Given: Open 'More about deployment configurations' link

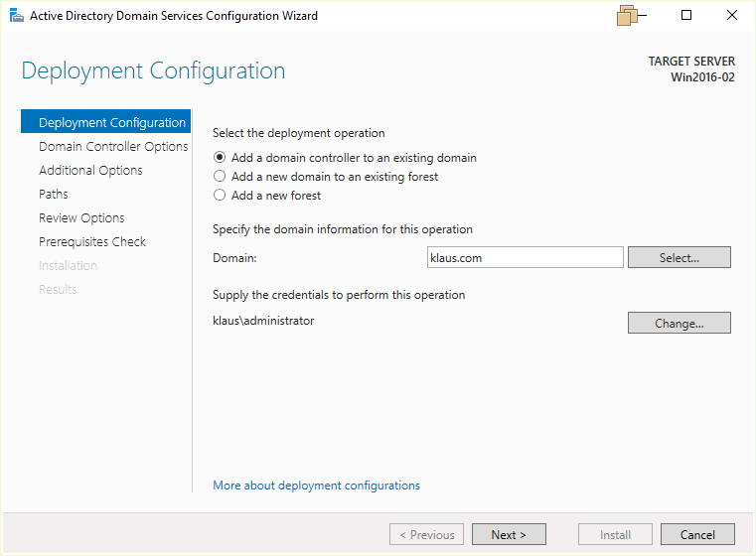Looking at the screenshot, I should [x=316, y=486].
